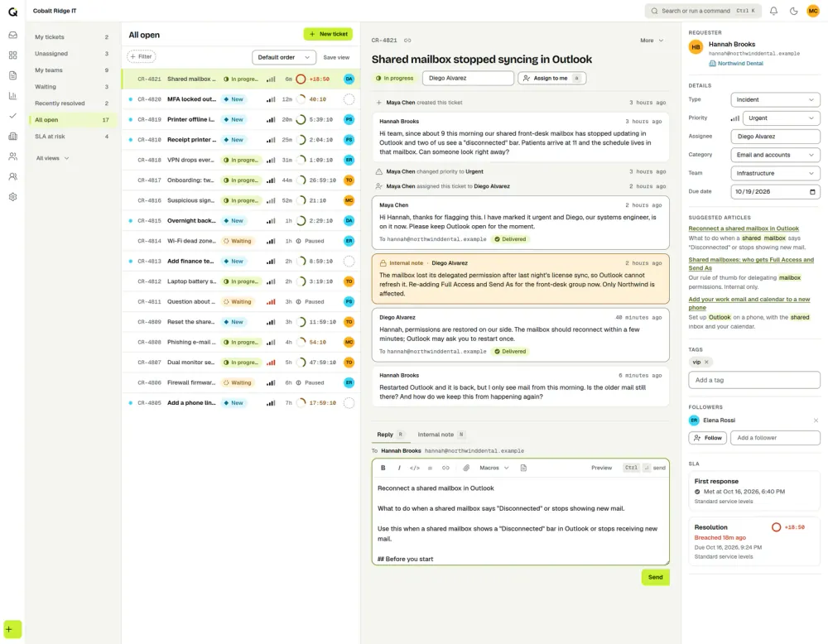
Task: Send the reply
Action: pyautogui.click(x=655, y=578)
